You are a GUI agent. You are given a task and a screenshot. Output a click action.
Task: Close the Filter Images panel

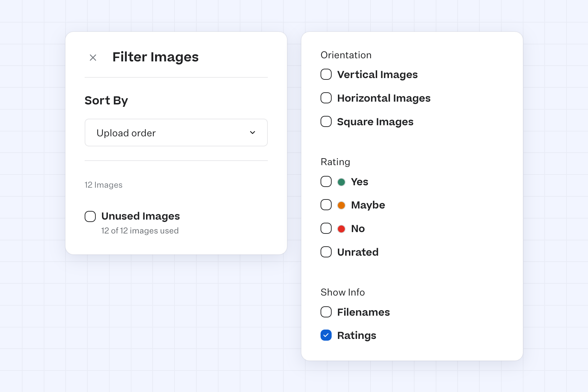click(93, 58)
